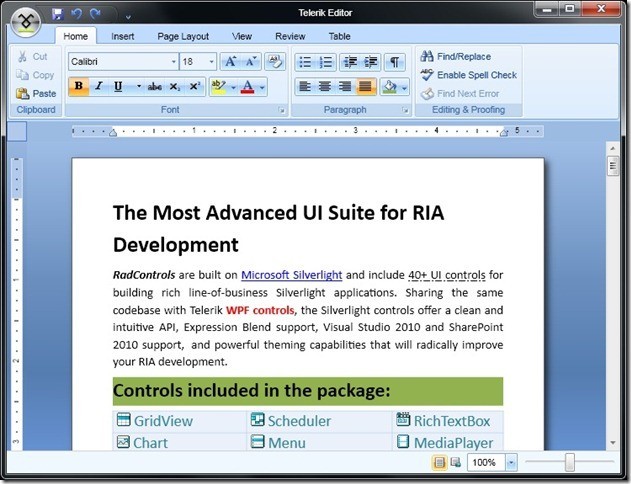
Task: Align text right
Action: [345, 87]
